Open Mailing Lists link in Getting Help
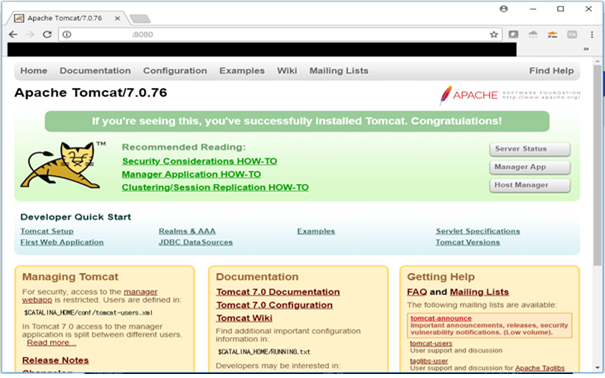Screen dimensions: 605x378 click(x=479, y=292)
